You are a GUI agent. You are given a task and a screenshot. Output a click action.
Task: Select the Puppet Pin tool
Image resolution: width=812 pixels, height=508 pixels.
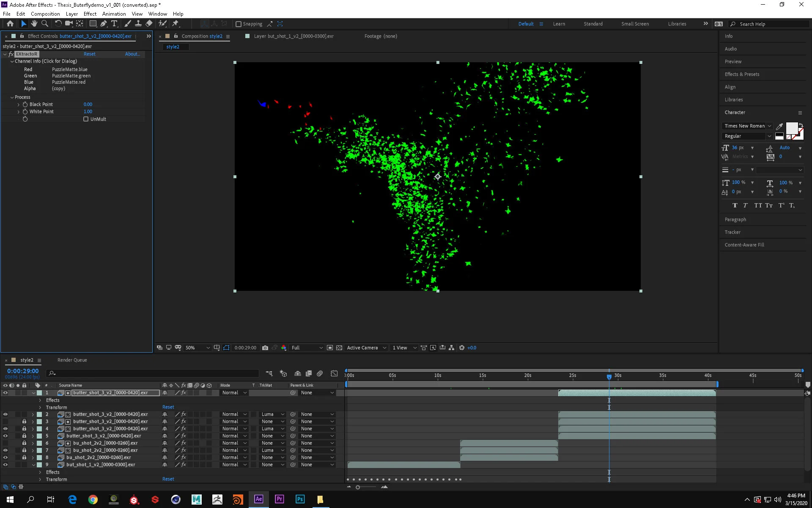(176, 24)
